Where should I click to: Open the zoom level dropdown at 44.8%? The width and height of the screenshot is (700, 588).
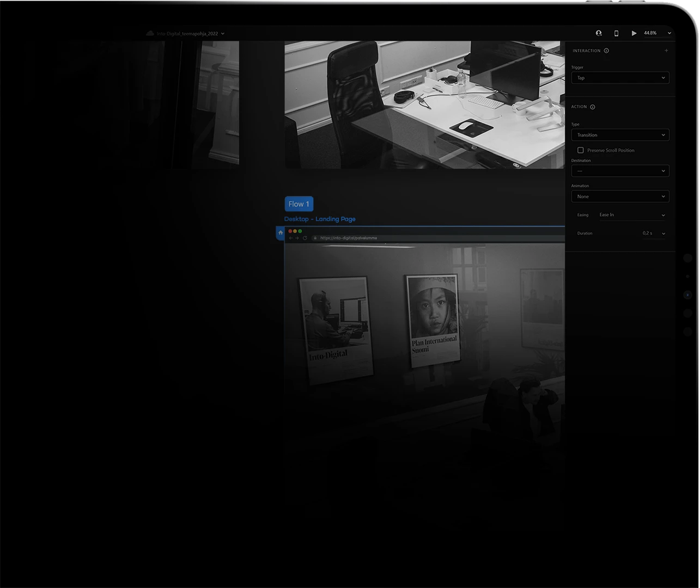click(x=656, y=33)
